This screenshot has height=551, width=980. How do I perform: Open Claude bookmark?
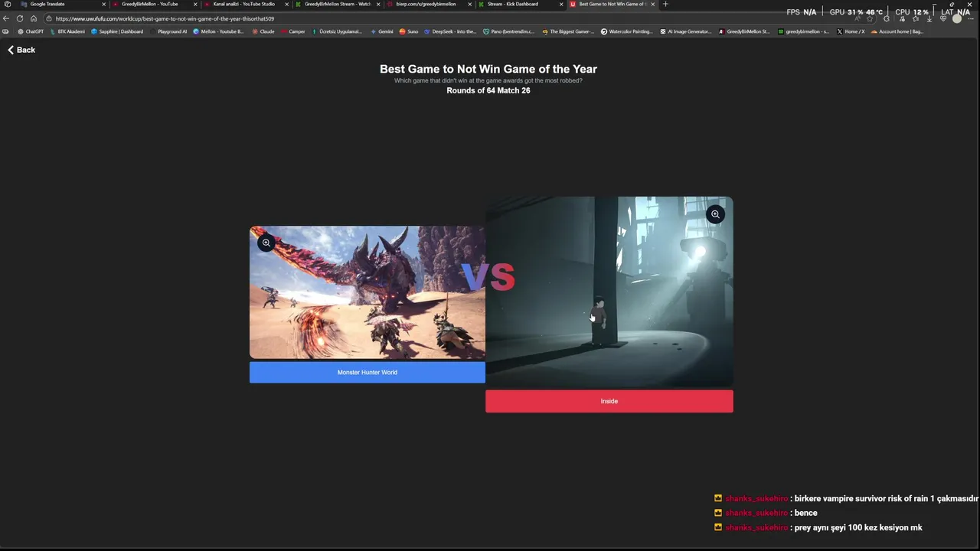(263, 31)
